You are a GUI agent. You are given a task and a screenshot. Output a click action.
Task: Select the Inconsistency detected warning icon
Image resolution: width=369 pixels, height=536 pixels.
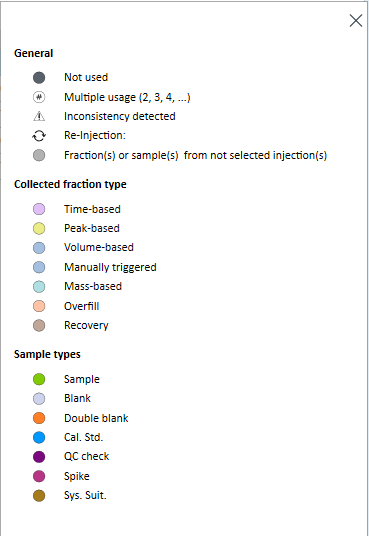click(x=39, y=116)
